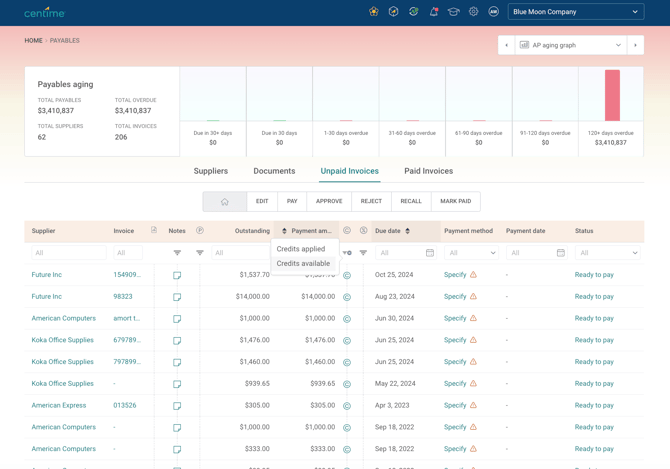Select the Credits available option
This screenshot has width=670, height=469.
[303, 264]
